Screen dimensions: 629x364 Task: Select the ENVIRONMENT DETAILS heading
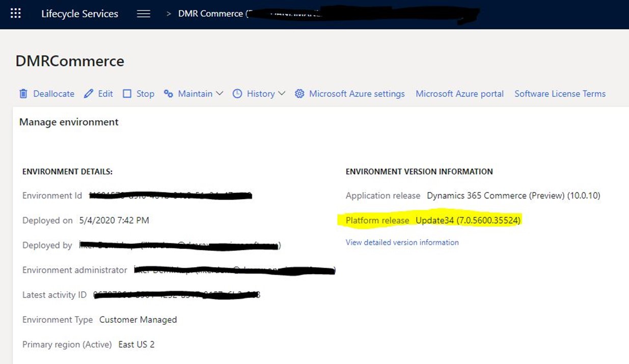click(68, 172)
